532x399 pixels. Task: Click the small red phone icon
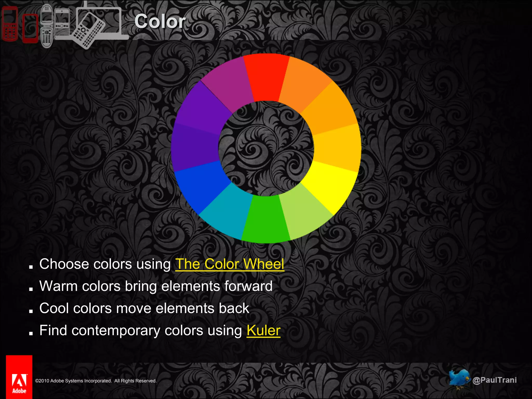(x=30, y=29)
